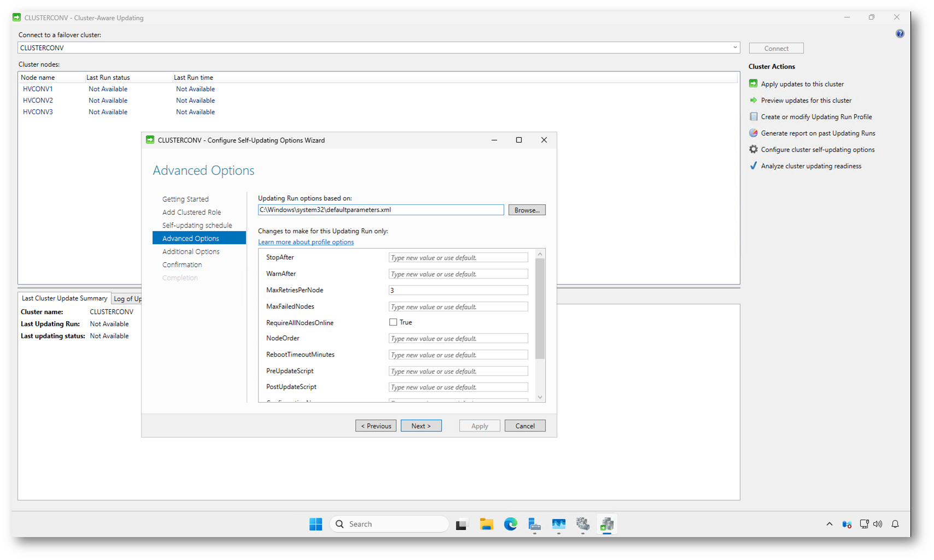Click Generate report on past Updating Runs icon
Screen dimensions: 934x560
point(753,133)
